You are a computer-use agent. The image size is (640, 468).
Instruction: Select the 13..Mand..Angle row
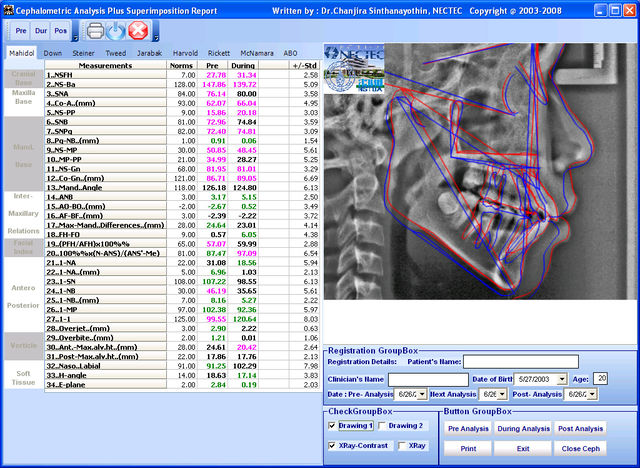point(182,188)
